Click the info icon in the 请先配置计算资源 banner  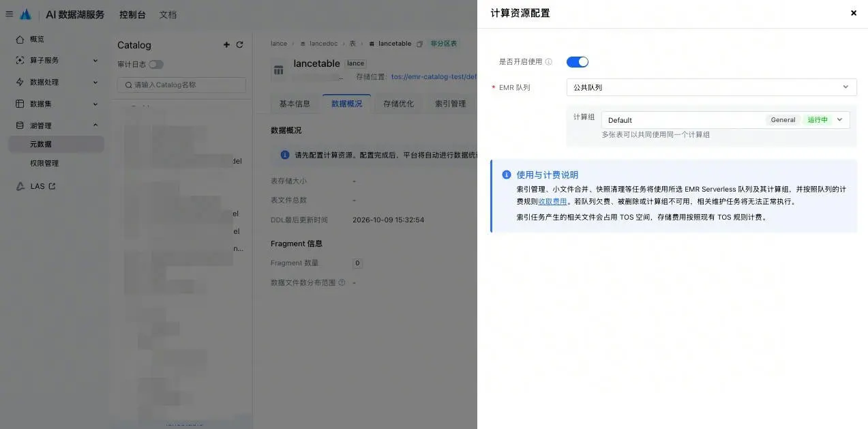click(285, 156)
